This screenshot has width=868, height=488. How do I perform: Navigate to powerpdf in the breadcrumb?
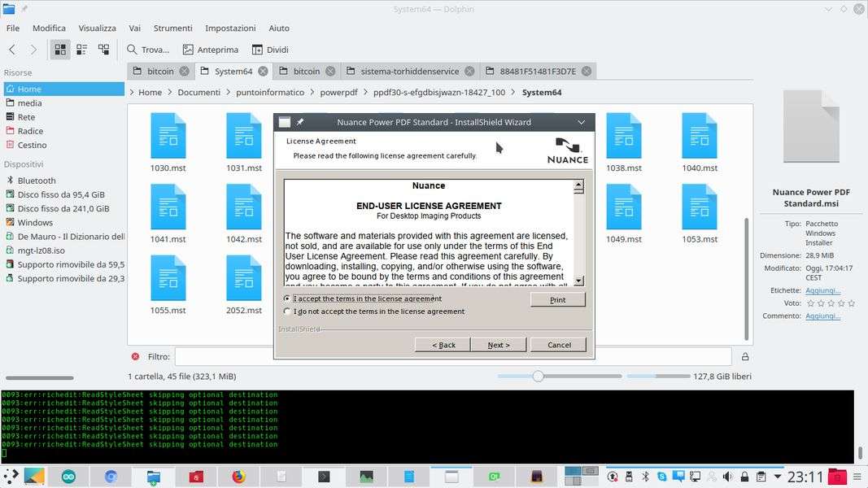click(x=338, y=93)
